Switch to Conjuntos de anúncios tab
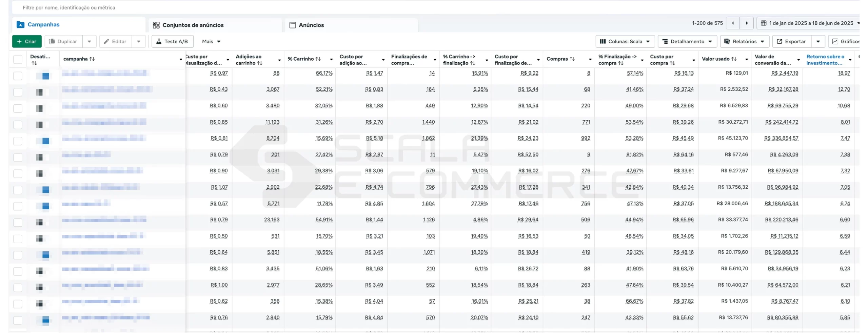This screenshot has width=868, height=333. [x=193, y=25]
